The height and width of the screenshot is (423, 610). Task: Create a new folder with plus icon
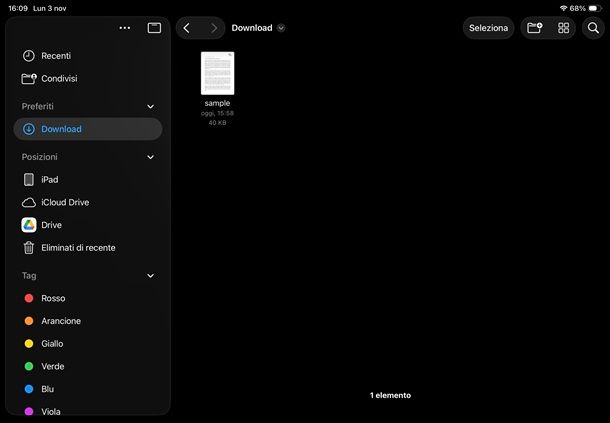tap(535, 28)
